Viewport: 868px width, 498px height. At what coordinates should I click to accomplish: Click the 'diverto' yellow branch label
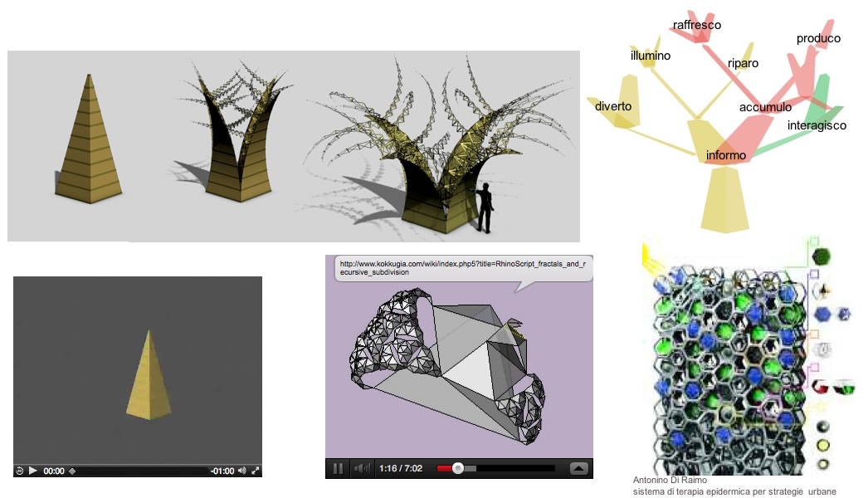[x=613, y=106]
